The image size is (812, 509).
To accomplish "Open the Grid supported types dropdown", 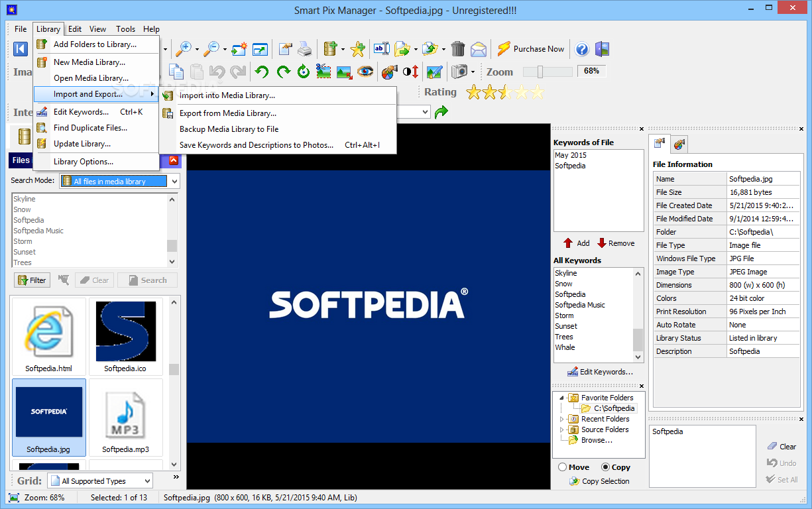I will 146,481.
